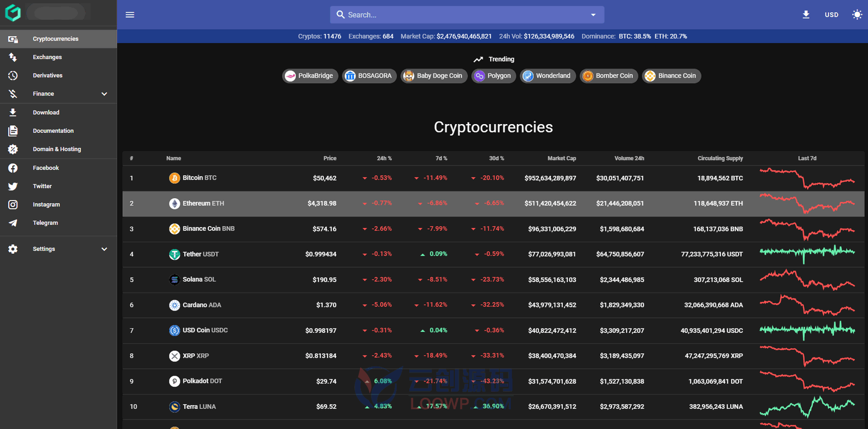Click the hamburger menu icon
The image size is (868, 429).
point(130,15)
